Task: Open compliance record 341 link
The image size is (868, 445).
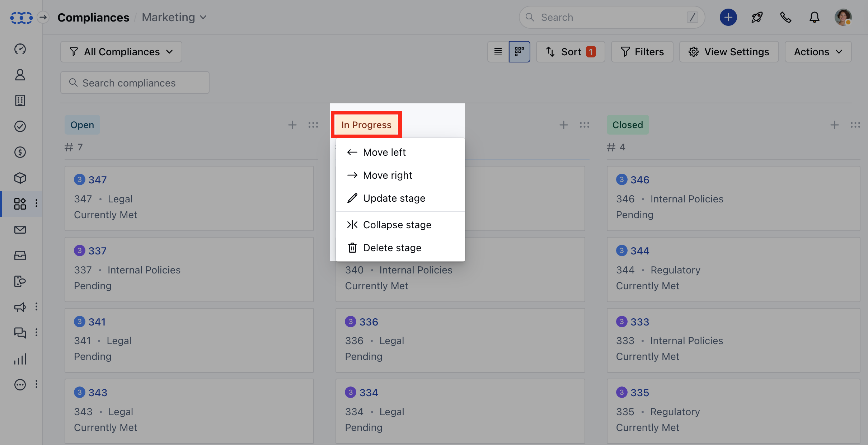Action: coord(97,322)
